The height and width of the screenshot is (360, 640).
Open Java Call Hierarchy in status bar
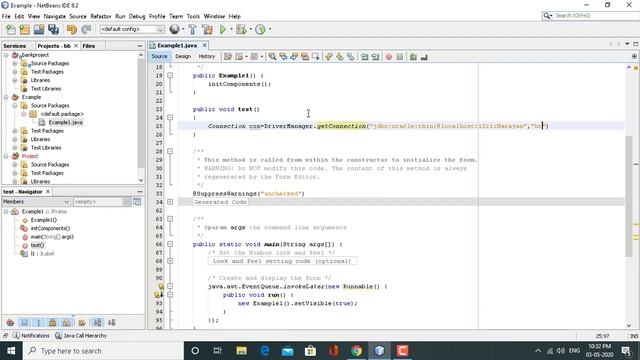click(x=81, y=336)
